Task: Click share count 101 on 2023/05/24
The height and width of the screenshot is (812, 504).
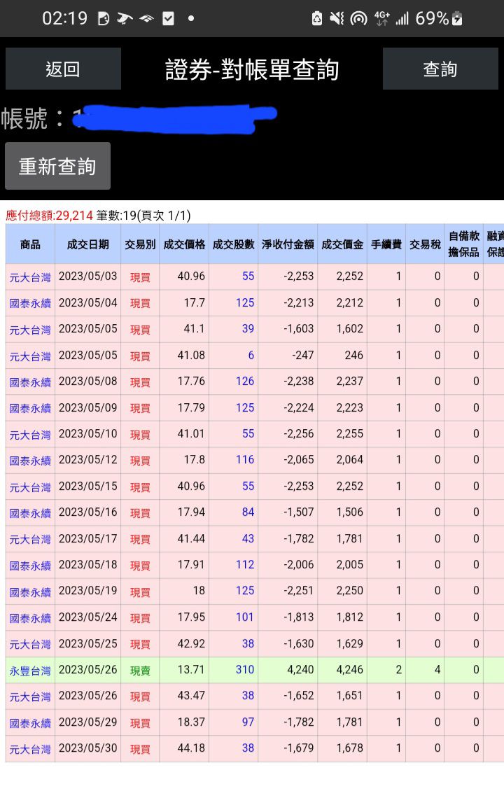Action: pyautogui.click(x=244, y=617)
